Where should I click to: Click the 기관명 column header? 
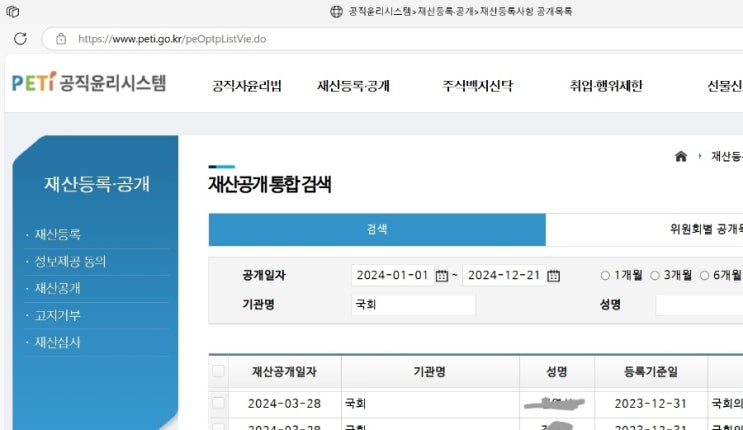(430, 372)
